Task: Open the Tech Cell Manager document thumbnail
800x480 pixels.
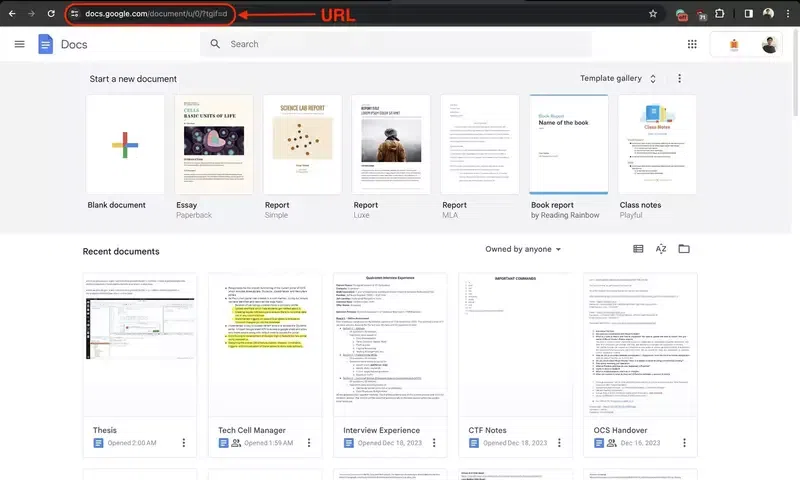Action: click(265, 345)
